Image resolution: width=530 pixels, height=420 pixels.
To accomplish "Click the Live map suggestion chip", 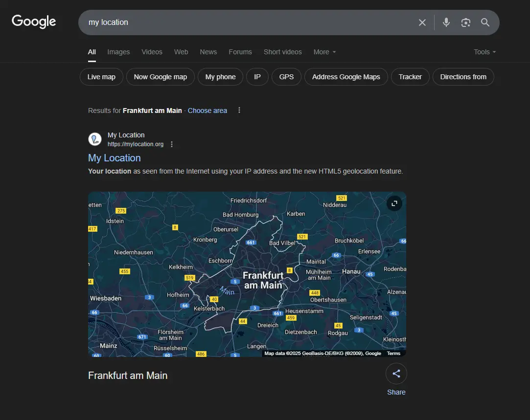I will tap(101, 77).
